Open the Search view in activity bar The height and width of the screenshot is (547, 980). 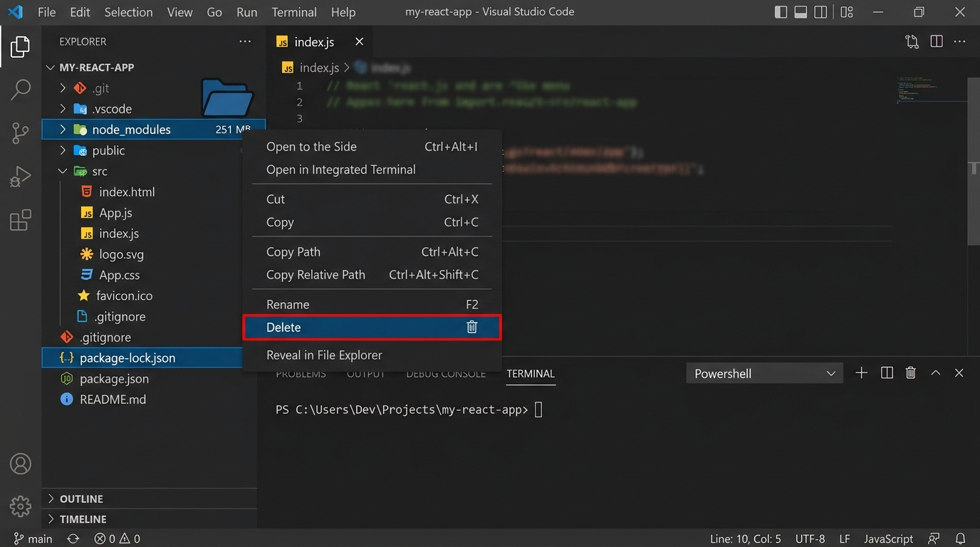[21, 90]
